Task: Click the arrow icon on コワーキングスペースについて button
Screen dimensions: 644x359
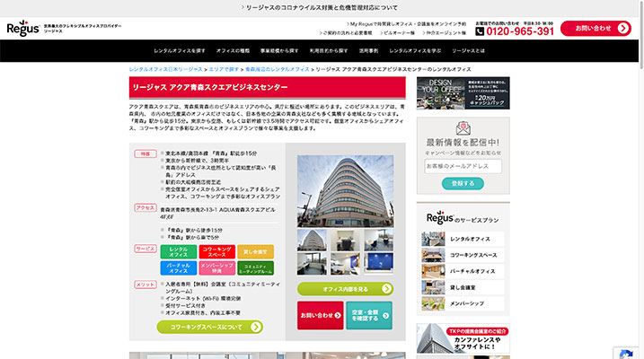Action: pos(255,327)
